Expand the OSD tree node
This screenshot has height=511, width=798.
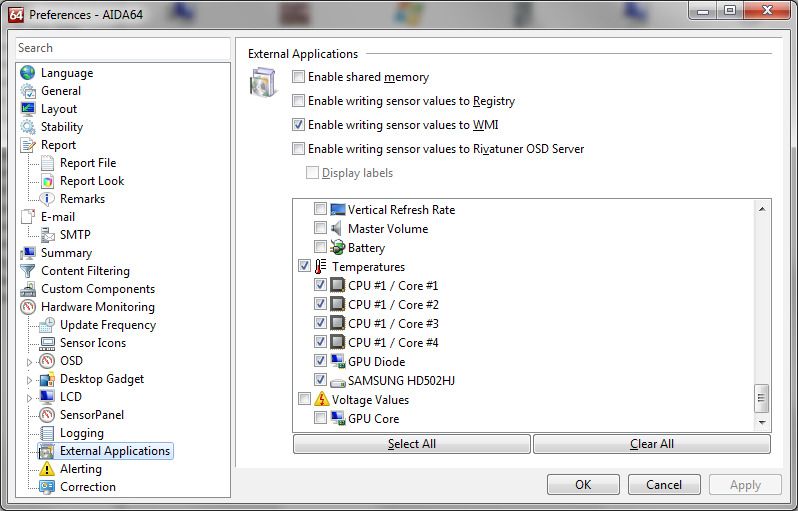[x=28, y=361]
